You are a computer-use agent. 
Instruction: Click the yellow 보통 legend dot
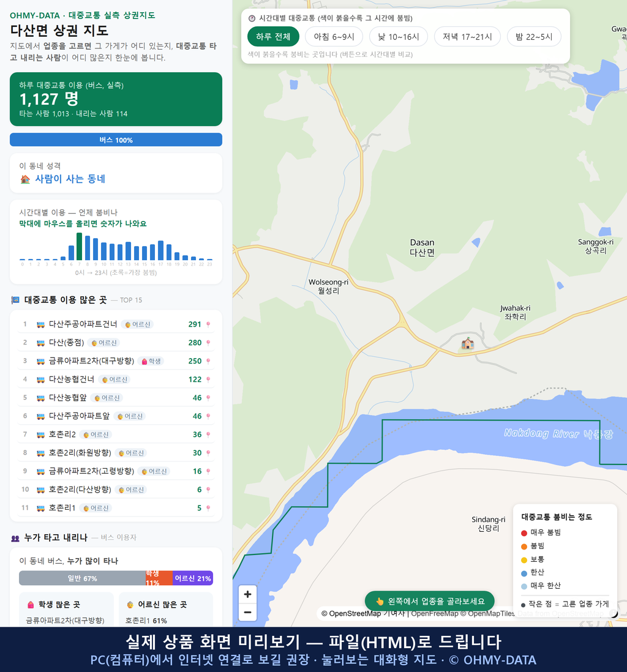[524, 560]
